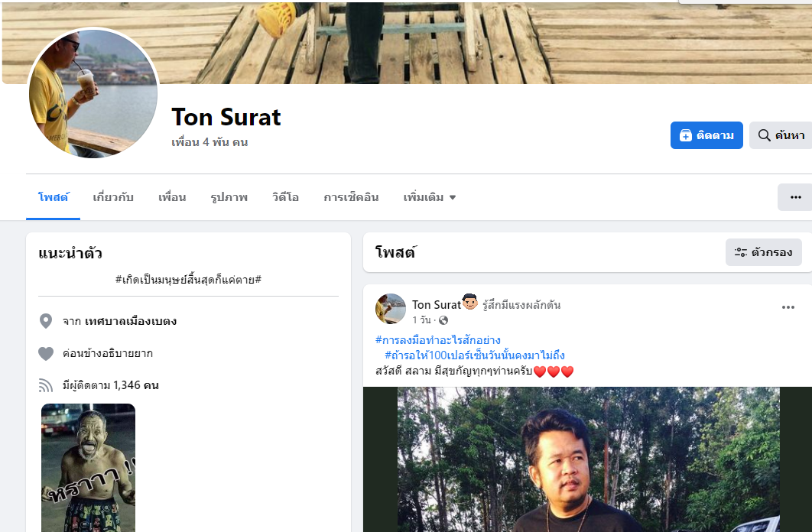Click the เทศบาลเมืองเบตง hometown link
Image resolution: width=812 pixels, height=532 pixels.
coord(131,321)
